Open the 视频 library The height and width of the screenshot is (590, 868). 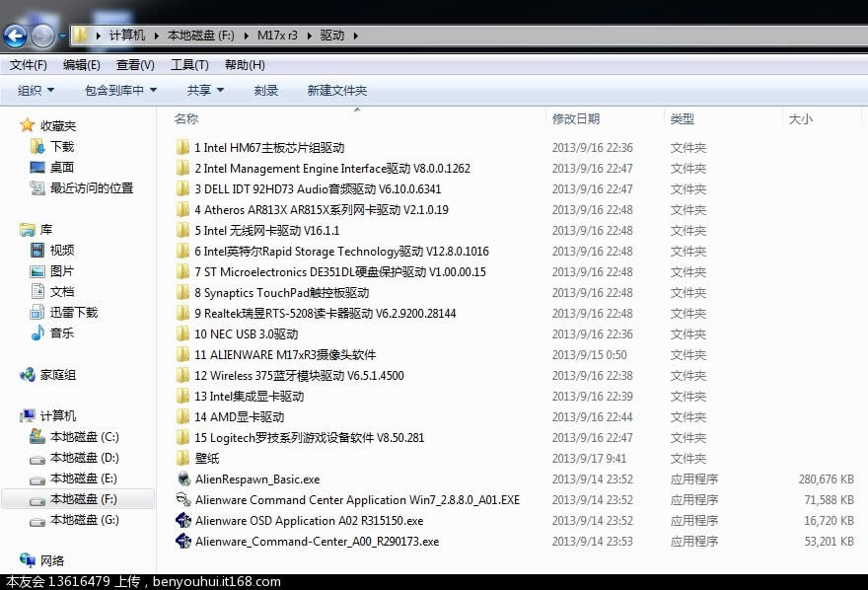pyautogui.click(x=52, y=251)
